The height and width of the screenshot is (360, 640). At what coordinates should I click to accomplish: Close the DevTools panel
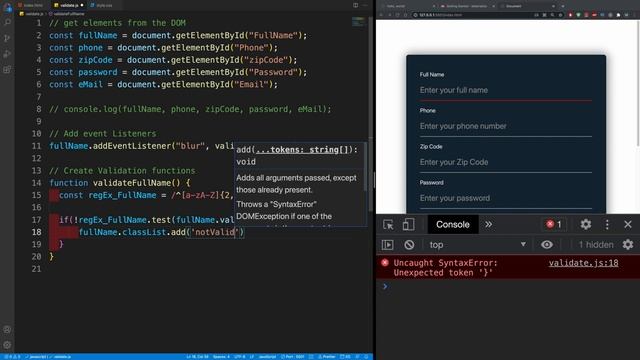628,224
